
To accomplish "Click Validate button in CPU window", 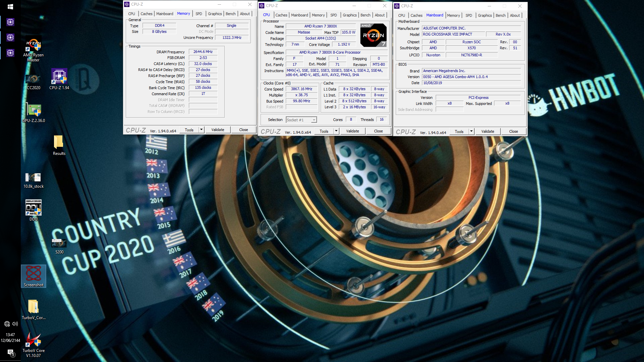I will point(353,131).
